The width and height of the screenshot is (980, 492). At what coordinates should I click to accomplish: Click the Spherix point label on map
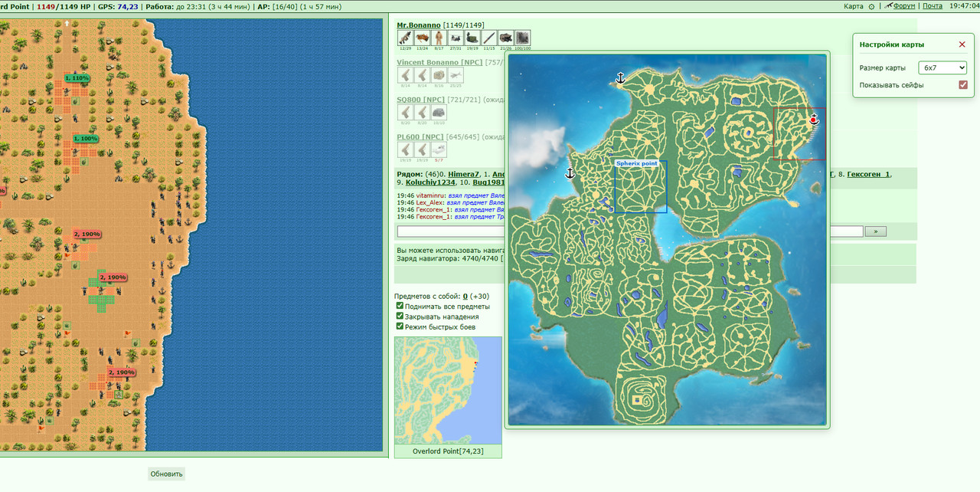tap(636, 164)
